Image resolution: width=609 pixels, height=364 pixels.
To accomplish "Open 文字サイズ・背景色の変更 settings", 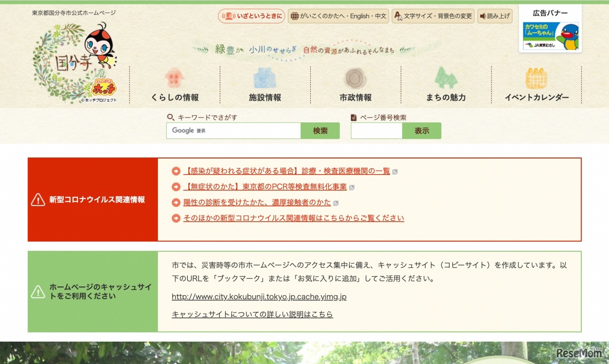I will [433, 16].
